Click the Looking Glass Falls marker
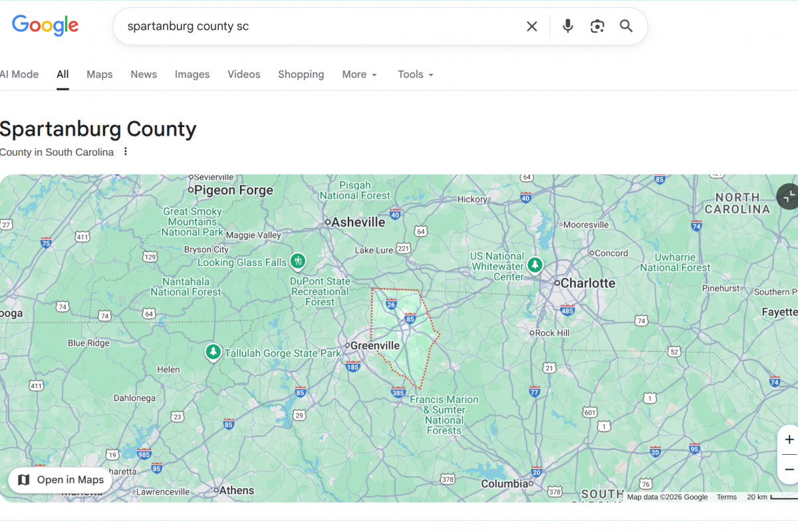Screen dimensions: 798x532 [299, 261]
